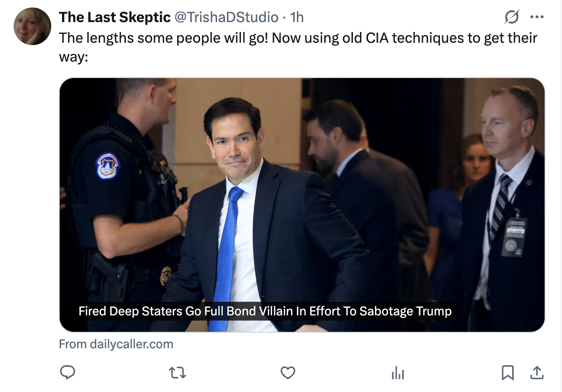This screenshot has width=562, height=392.
Task: Open the three-dot More options menu
Action: (537, 17)
